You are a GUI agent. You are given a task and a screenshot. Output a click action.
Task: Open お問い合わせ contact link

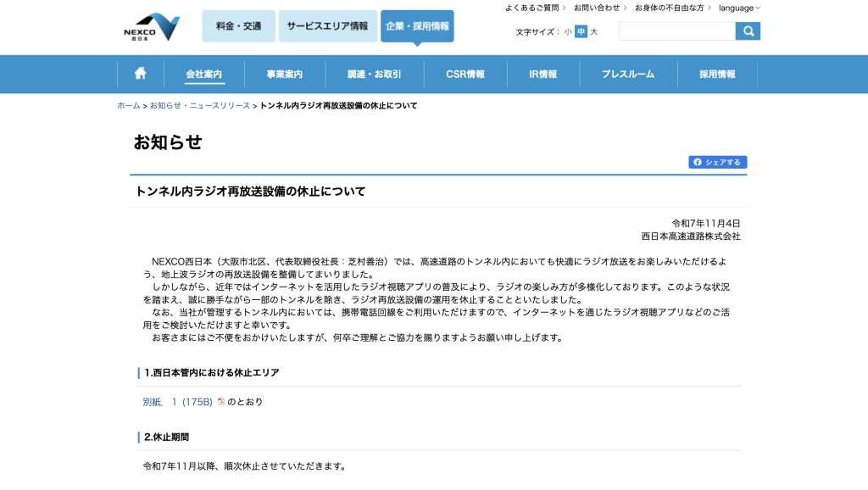599,8
